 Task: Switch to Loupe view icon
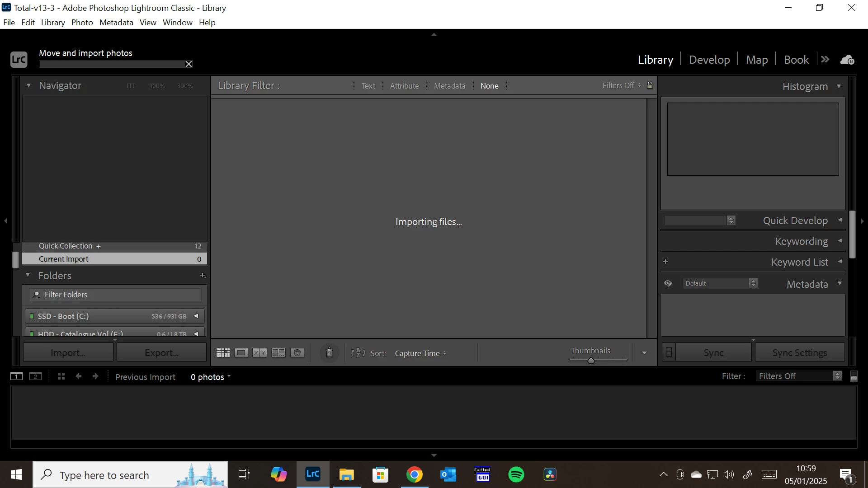click(x=241, y=353)
